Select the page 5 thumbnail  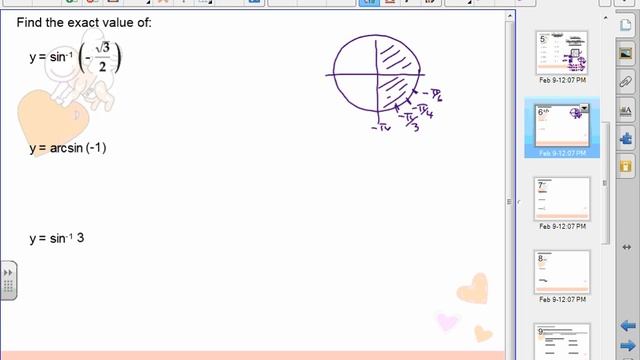tap(562, 53)
